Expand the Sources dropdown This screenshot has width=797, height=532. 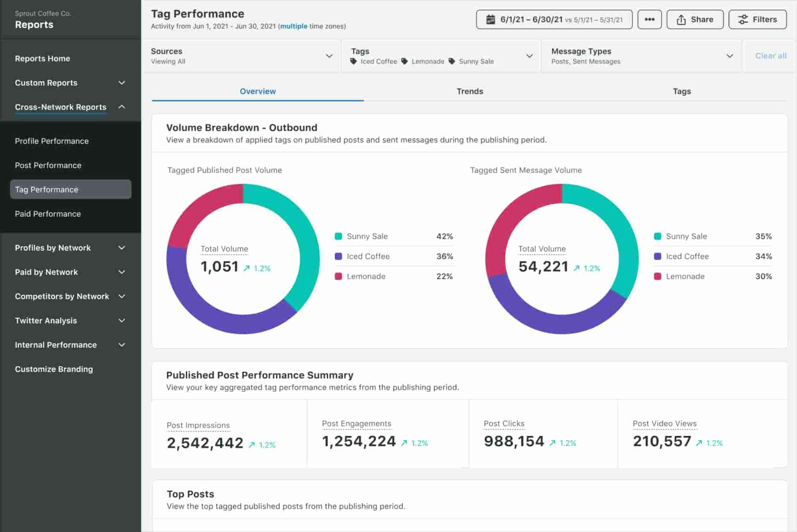(x=329, y=56)
